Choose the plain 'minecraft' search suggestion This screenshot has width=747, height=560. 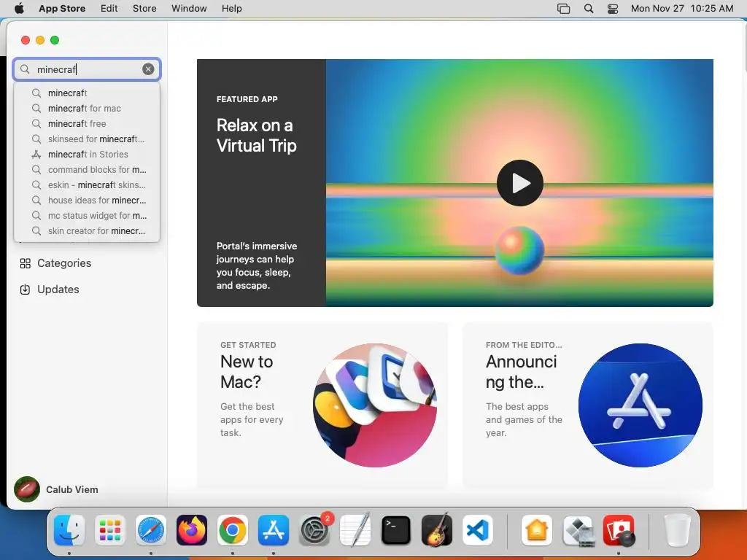pos(87,93)
